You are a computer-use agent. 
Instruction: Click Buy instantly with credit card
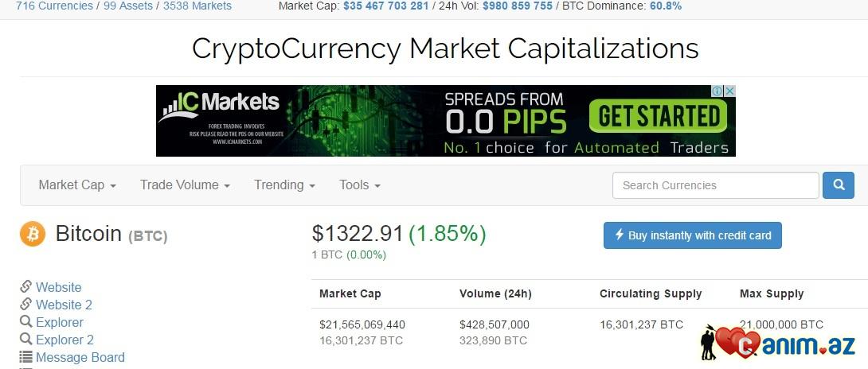click(x=693, y=235)
